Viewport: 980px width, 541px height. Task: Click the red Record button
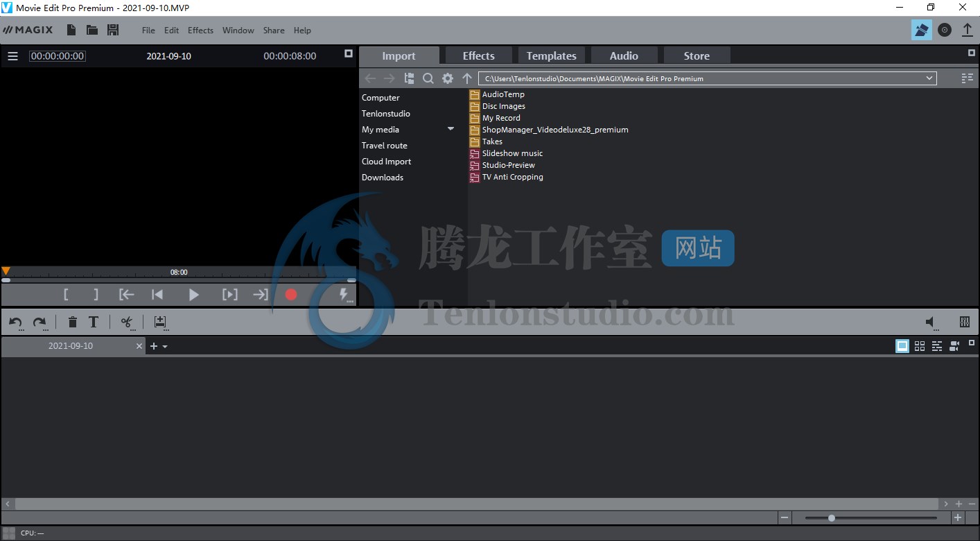coord(291,295)
